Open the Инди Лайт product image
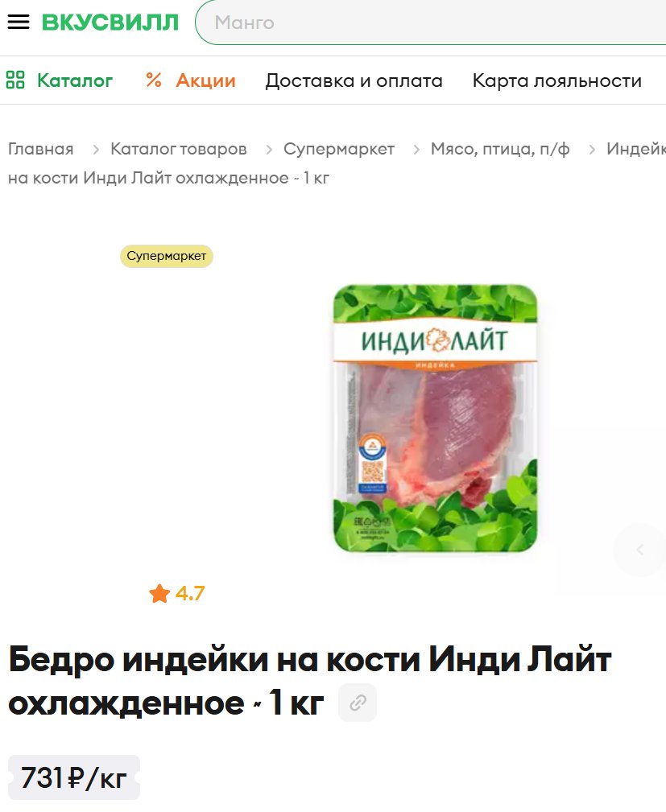The width and height of the screenshot is (666, 812). [x=435, y=418]
